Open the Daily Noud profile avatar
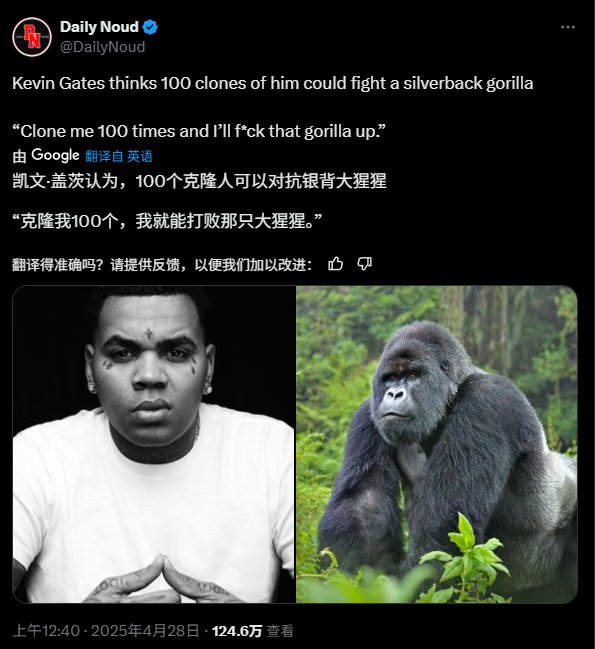This screenshot has width=595, height=649. (x=32, y=37)
